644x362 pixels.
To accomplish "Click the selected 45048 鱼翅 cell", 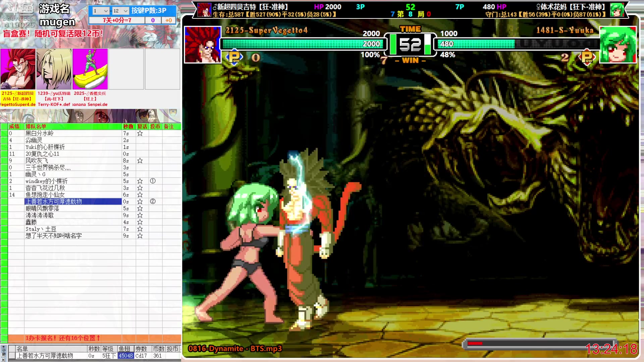I will pos(126,356).
